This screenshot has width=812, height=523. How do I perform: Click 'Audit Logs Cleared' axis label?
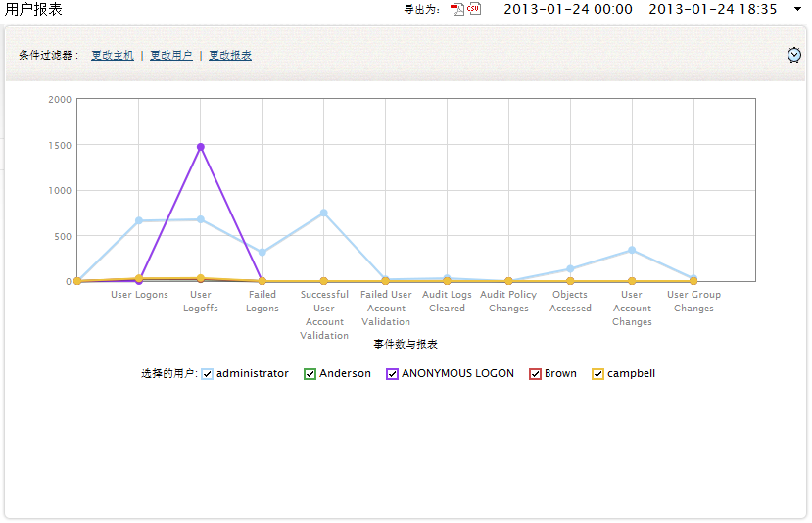[447, 302]
